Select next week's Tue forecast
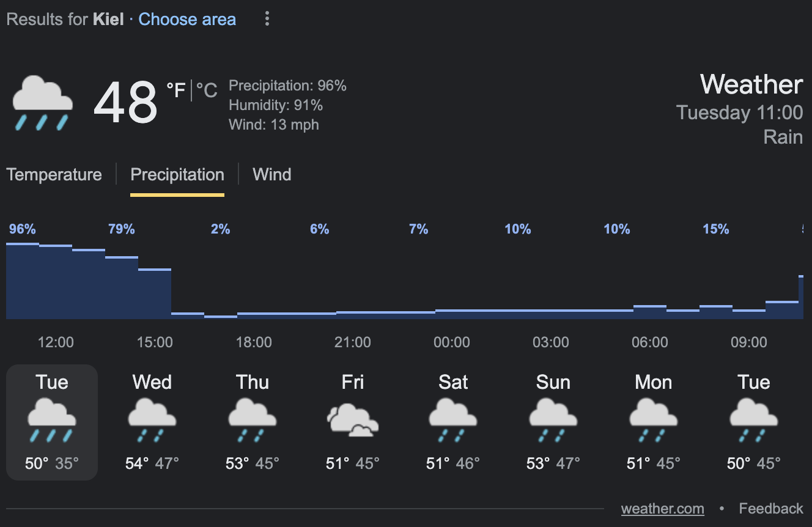 (x=753, y=422)
